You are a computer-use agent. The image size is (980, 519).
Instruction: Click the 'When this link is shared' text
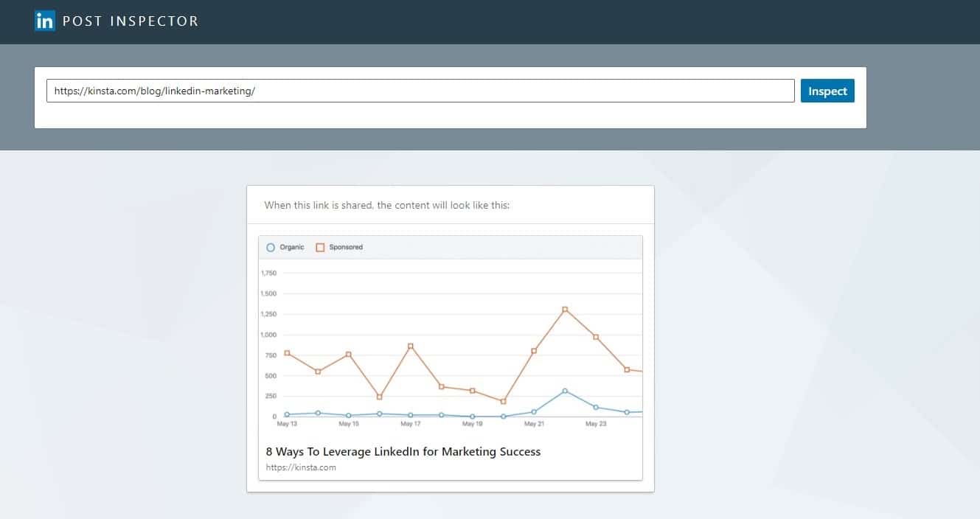tap(387, 205)
